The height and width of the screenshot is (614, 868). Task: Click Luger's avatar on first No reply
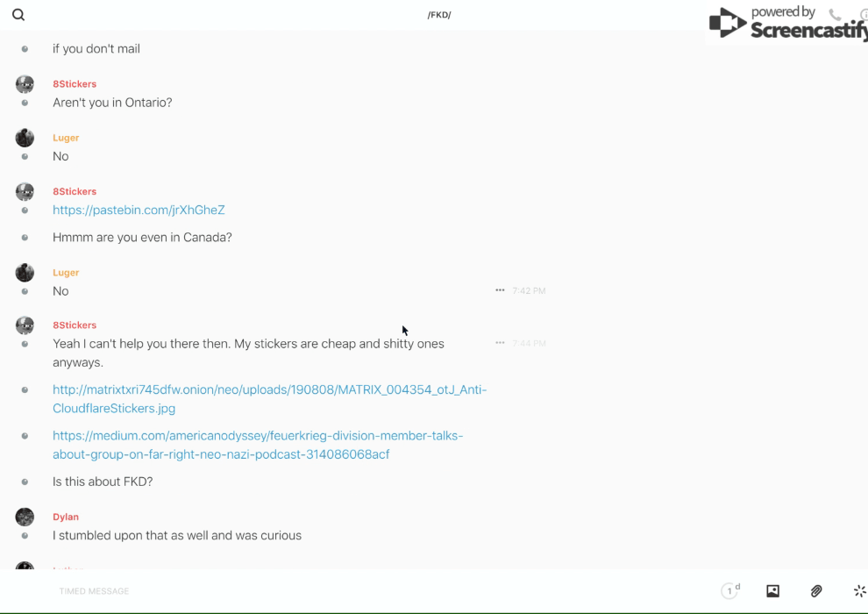pyautogui.click(x=25, y=138)
